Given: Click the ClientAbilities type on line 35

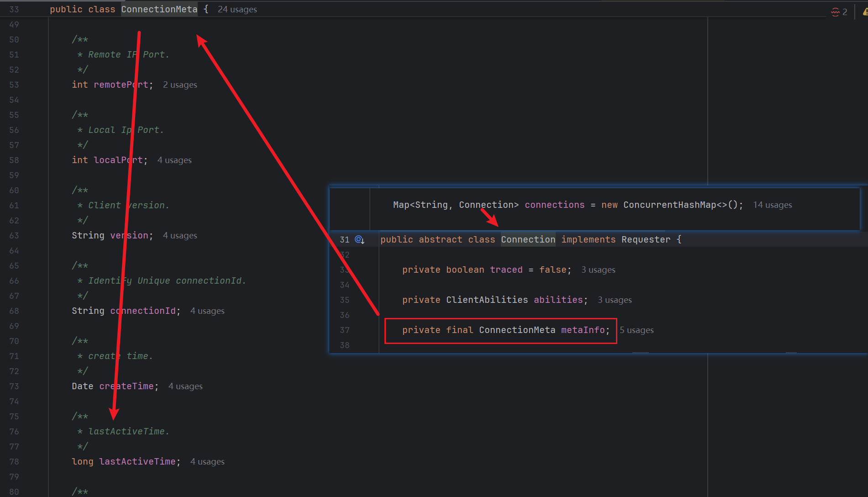Looking at the screenshot, I should [x=487, y=300].
